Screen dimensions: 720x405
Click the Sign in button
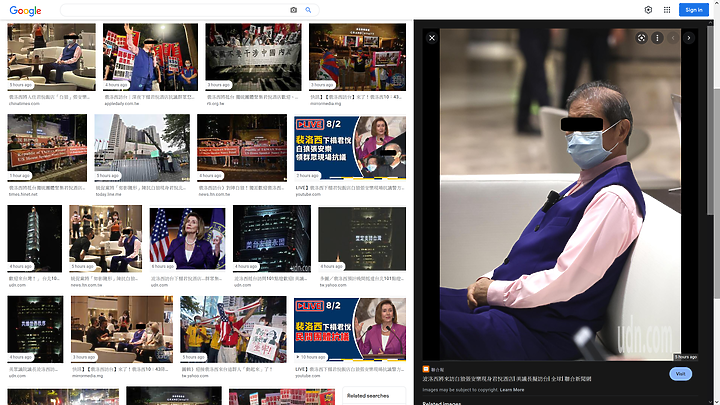[x=693, y=10]
